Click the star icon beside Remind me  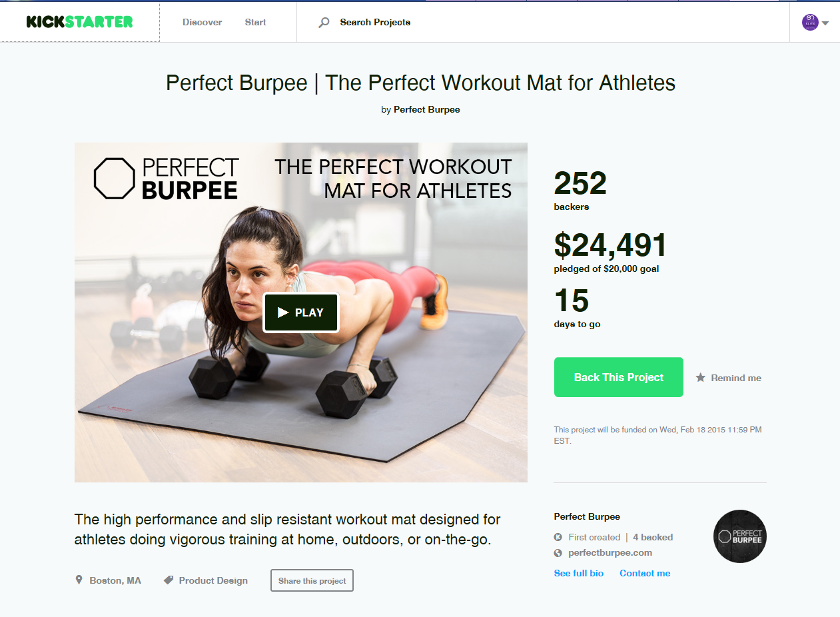pyautogui.click(x=700, y=378)
